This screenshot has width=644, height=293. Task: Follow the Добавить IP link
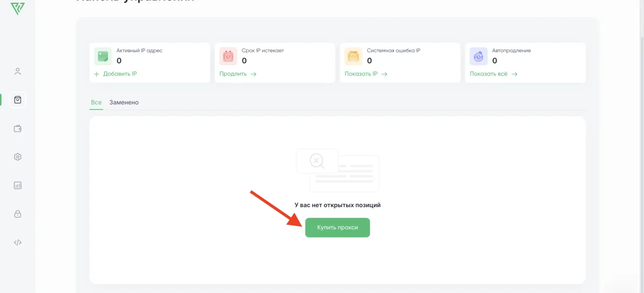pyautogui.click(x=120, y=74)
